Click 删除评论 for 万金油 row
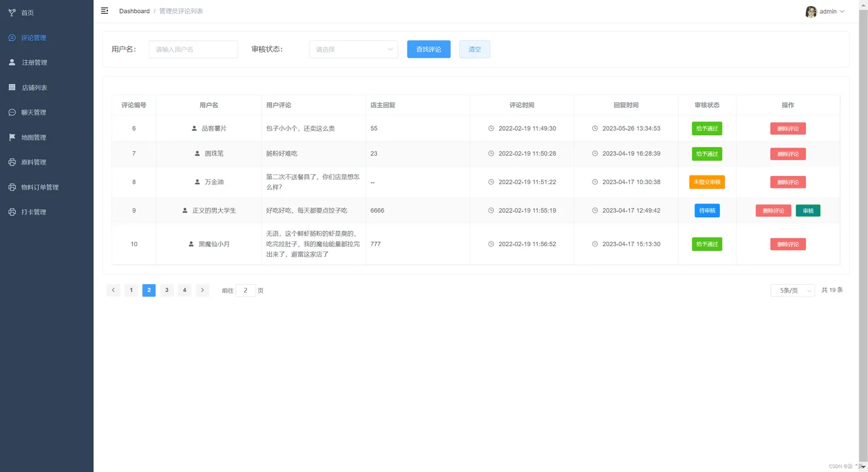 point(788,182)
